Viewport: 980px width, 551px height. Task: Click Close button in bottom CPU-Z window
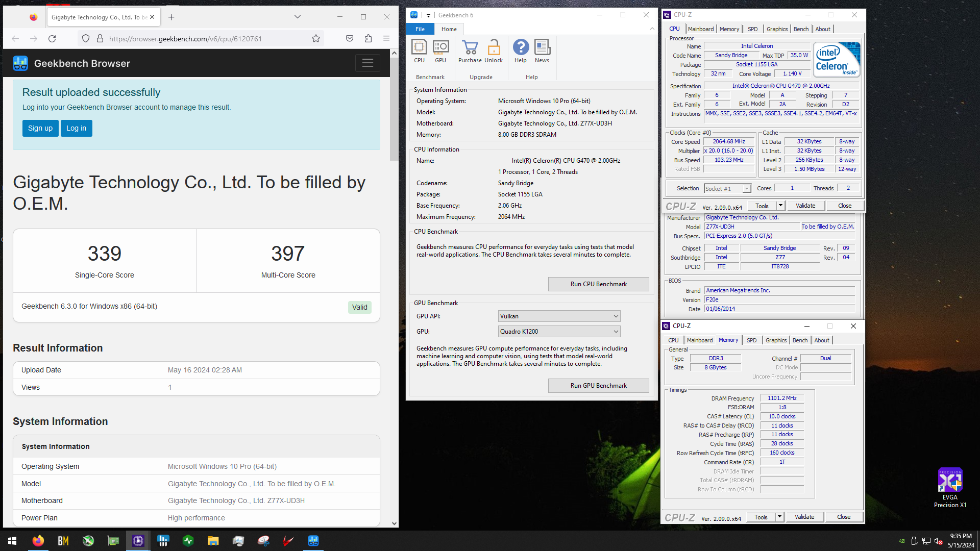[844, 517]
